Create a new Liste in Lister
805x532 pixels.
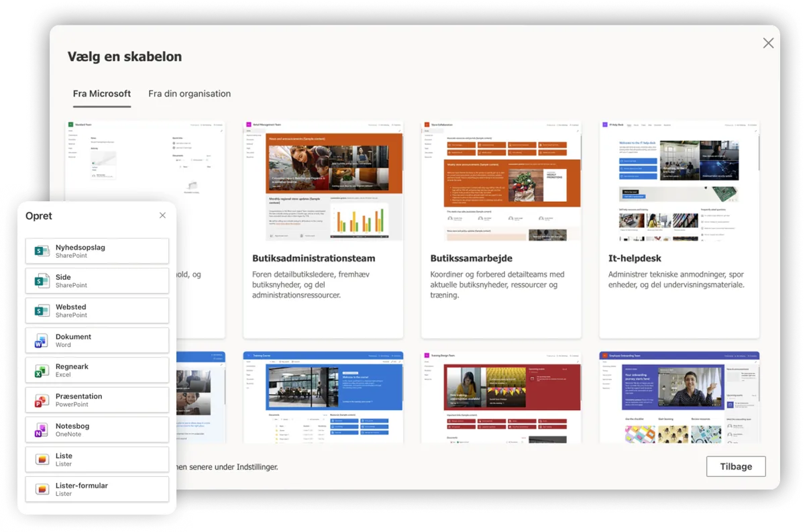point(97,460)
